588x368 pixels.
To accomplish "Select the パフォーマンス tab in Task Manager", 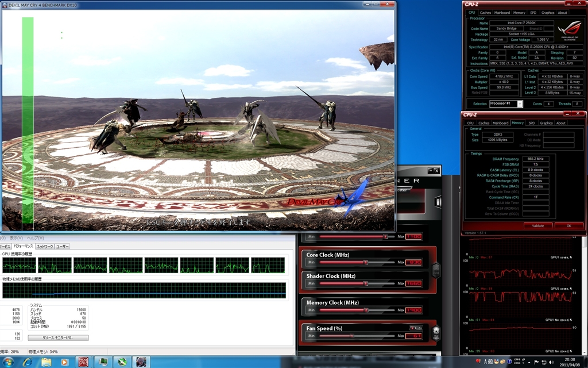I will click(x=23, y=246).
